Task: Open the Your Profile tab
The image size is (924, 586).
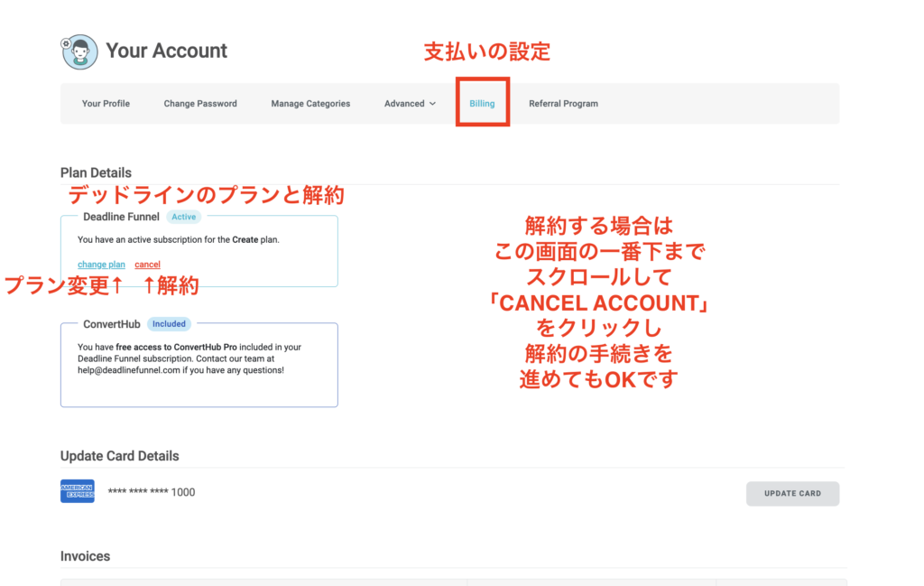Action: pos(106,104)
